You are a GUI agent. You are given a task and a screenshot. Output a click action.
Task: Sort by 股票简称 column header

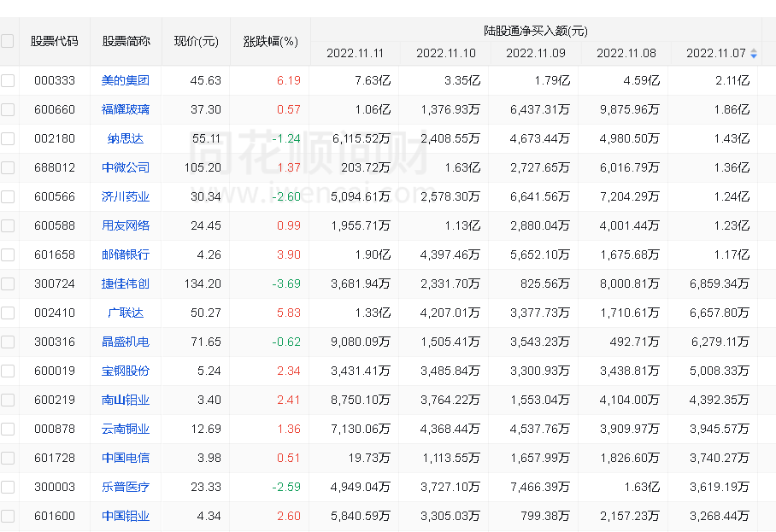[126, 41]
